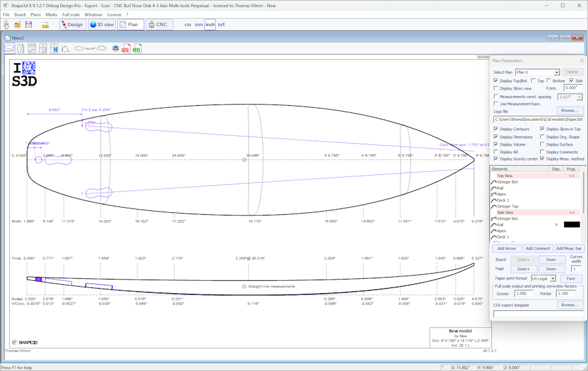Screen dimensions: 588x371
Task: Set units to mm
Action: tap(199, 25)
